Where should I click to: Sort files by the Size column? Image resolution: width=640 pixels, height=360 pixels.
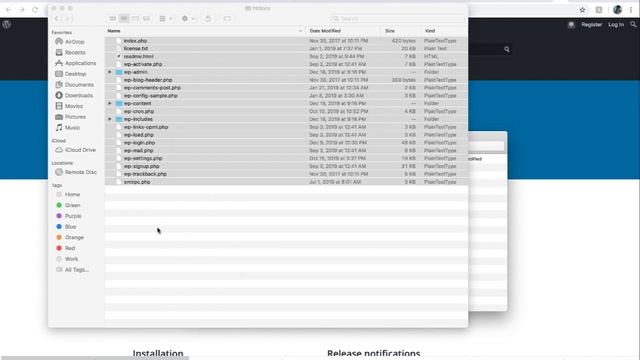pos(401,31)
